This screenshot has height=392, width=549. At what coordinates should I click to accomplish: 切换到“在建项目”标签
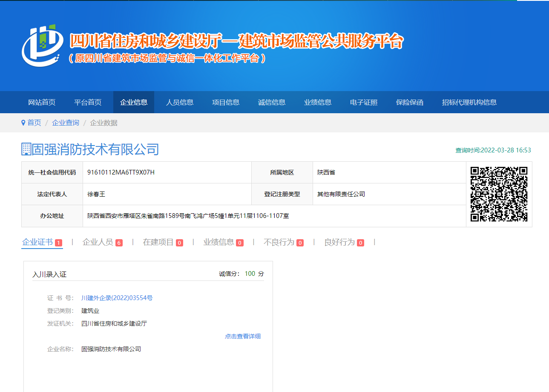coord(157,242)
